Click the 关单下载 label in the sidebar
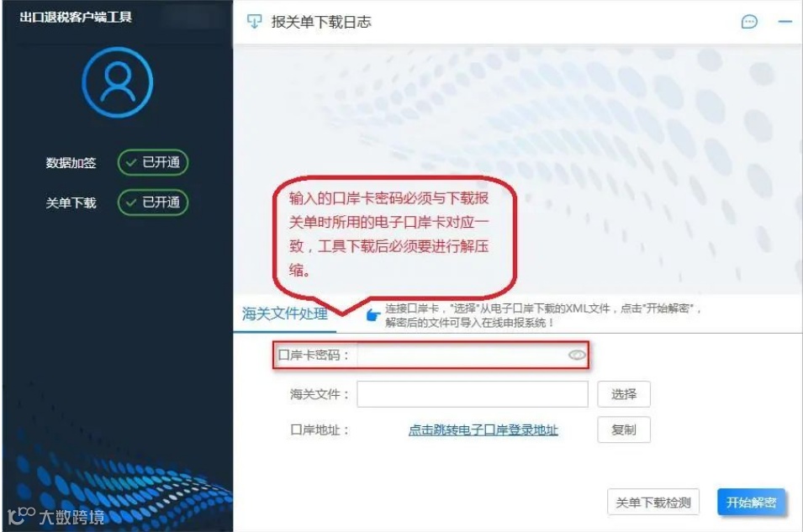 coord(71,203)
